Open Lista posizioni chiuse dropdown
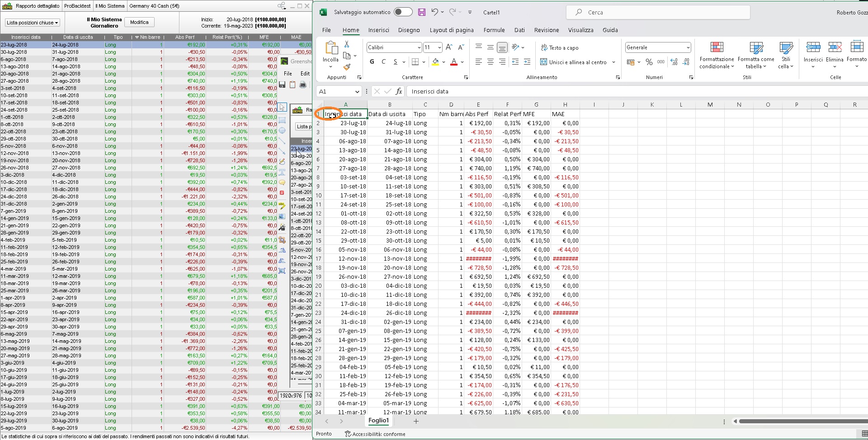Image resolution: width=868 pixels, height=440 pixels. pyautogui.click(x=33, y=23)
